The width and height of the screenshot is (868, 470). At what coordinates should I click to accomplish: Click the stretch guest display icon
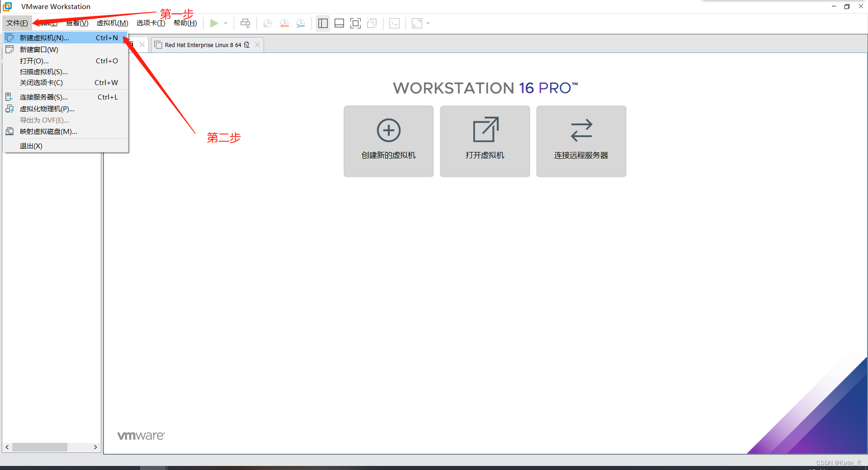tap(417, 23)
